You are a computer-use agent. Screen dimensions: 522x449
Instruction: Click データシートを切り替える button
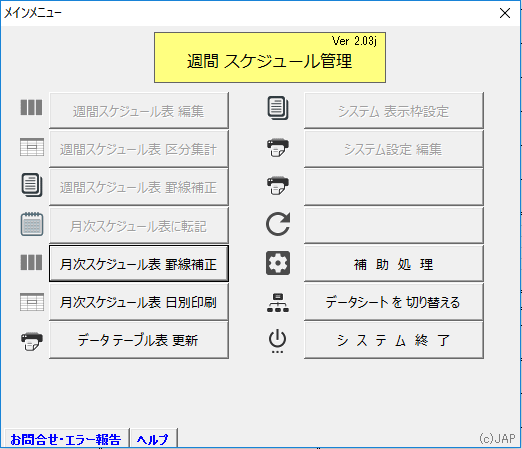pyautogui.click(x=394, y=302)
